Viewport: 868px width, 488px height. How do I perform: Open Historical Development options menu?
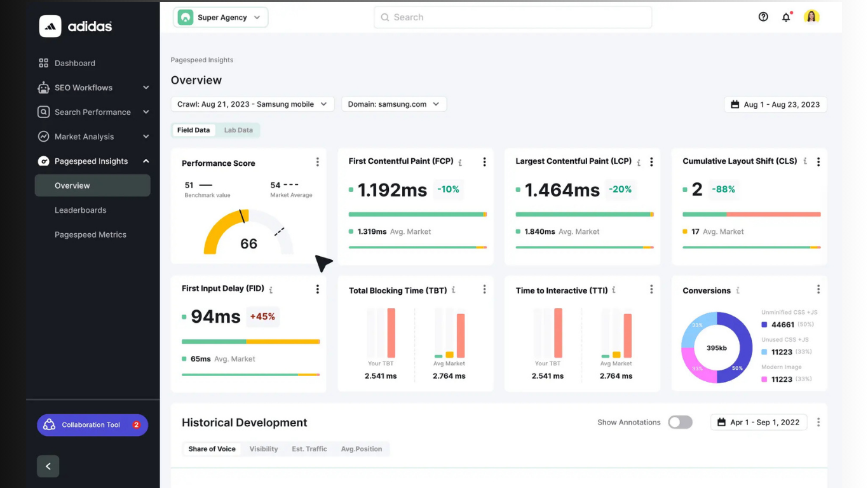818,422
